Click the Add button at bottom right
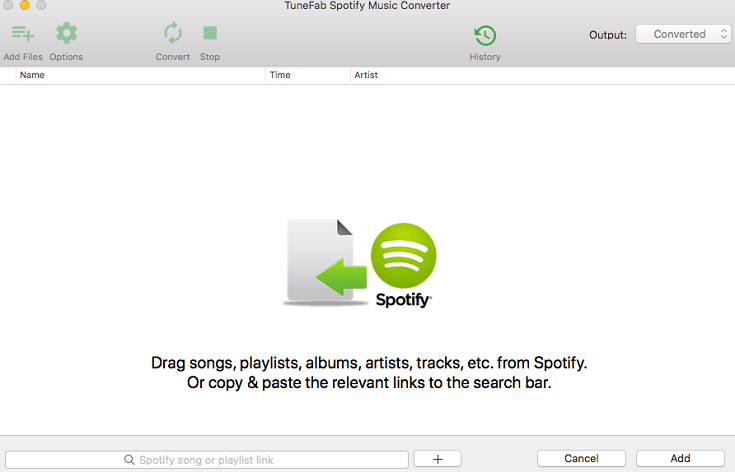 (680, 458)
